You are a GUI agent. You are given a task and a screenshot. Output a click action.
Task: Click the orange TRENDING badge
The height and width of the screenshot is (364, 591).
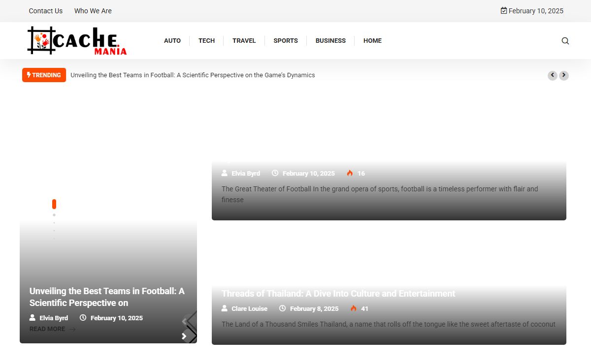click(x=44, y=75)
